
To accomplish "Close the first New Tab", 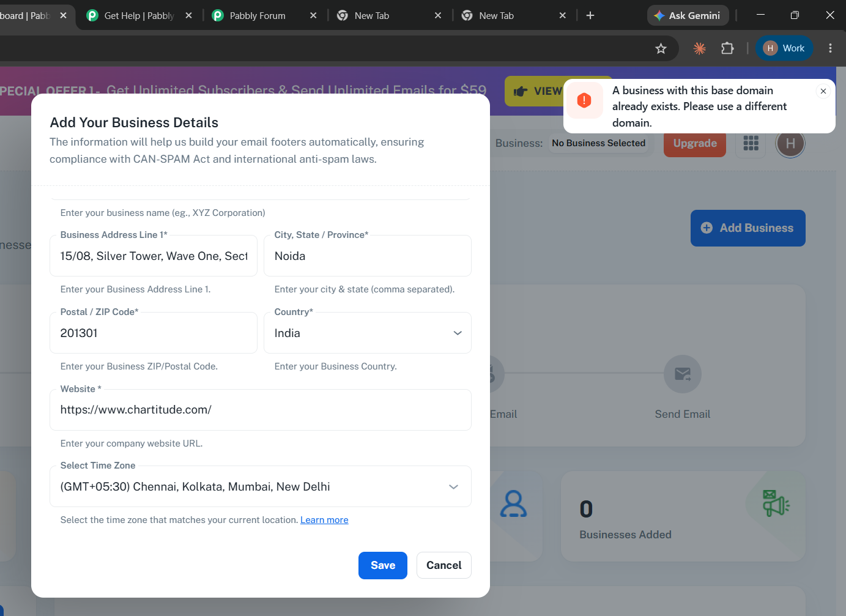I will pos(438,15).
